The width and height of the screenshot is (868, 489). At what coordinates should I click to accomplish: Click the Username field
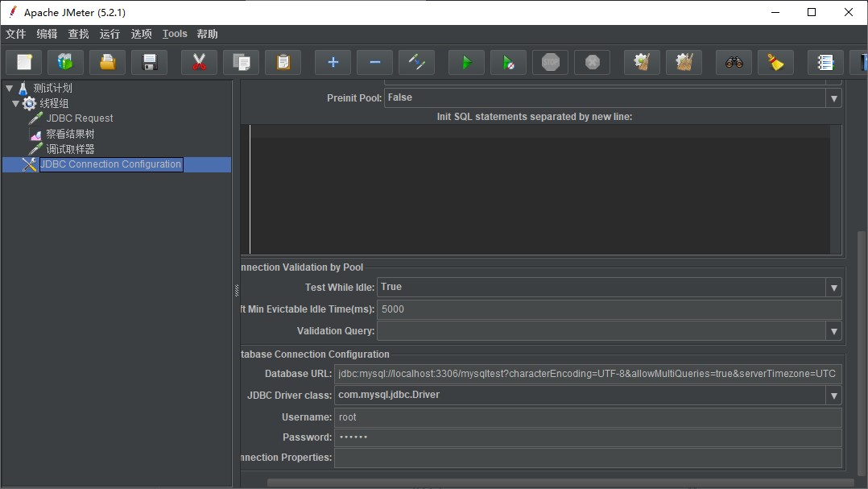coord(588,417)
